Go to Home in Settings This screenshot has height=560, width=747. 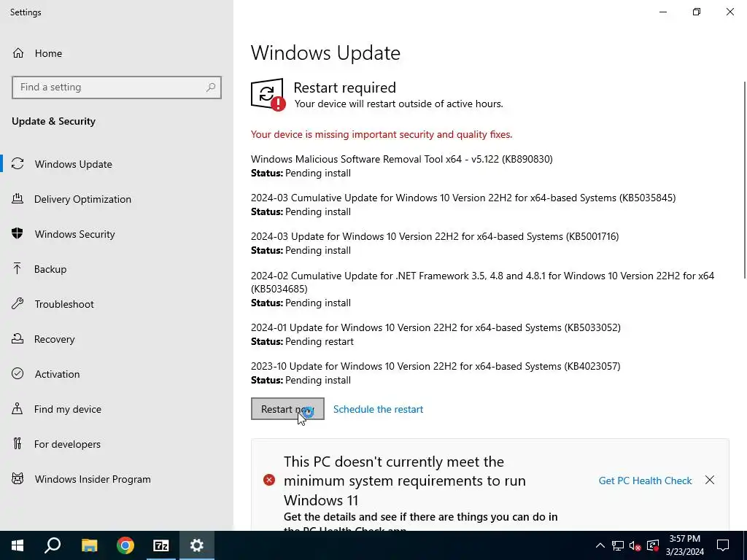pyautogui.click(x=117, y=52)
